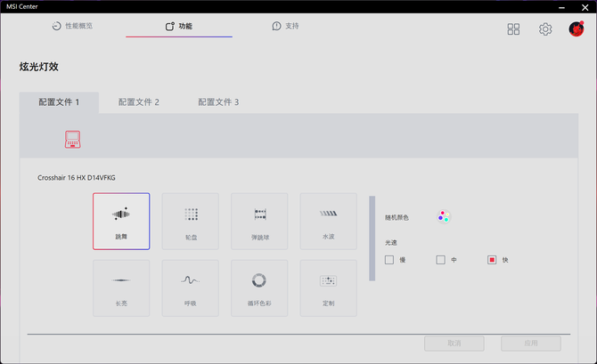Screen dimensions: 597x364
Task: Click the 取消 cancel button
Action: [454, 344]
